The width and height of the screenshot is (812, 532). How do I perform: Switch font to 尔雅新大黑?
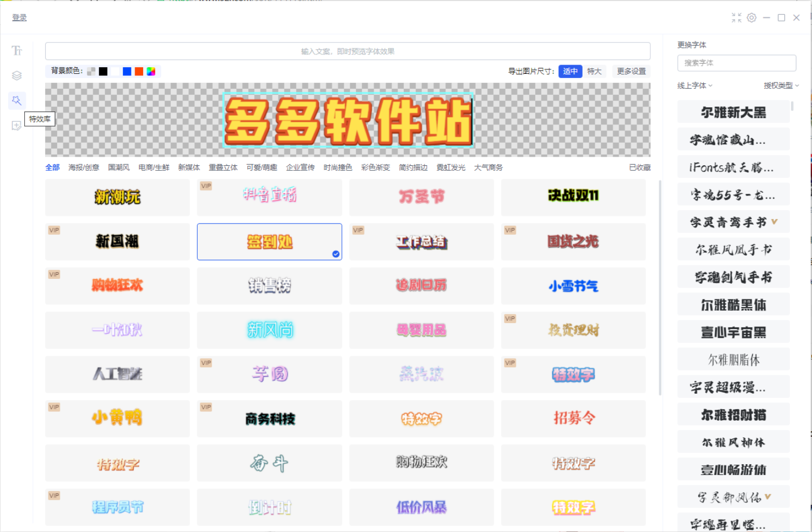coord(733,113)
